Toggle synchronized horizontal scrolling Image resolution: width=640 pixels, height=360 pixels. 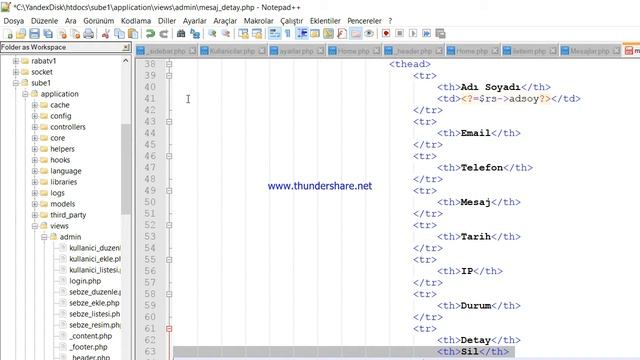click(x=257, y=34)
